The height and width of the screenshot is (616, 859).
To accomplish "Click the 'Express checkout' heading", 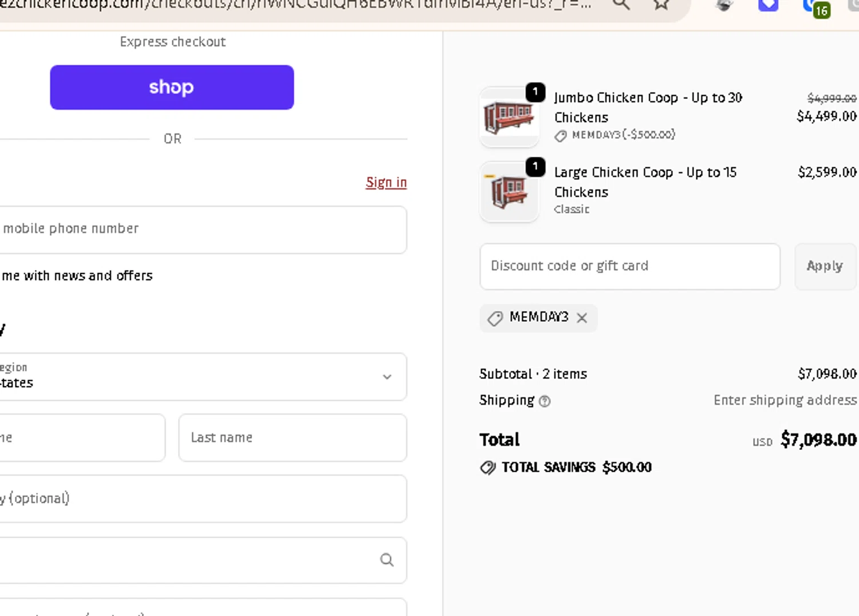I will (172, 42).
